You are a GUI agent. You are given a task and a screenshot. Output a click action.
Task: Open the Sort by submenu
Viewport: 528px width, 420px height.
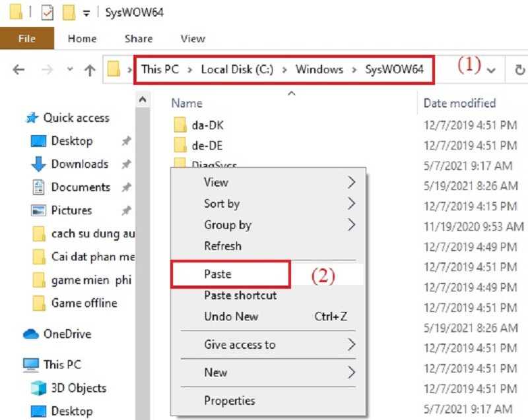point(268,204)
